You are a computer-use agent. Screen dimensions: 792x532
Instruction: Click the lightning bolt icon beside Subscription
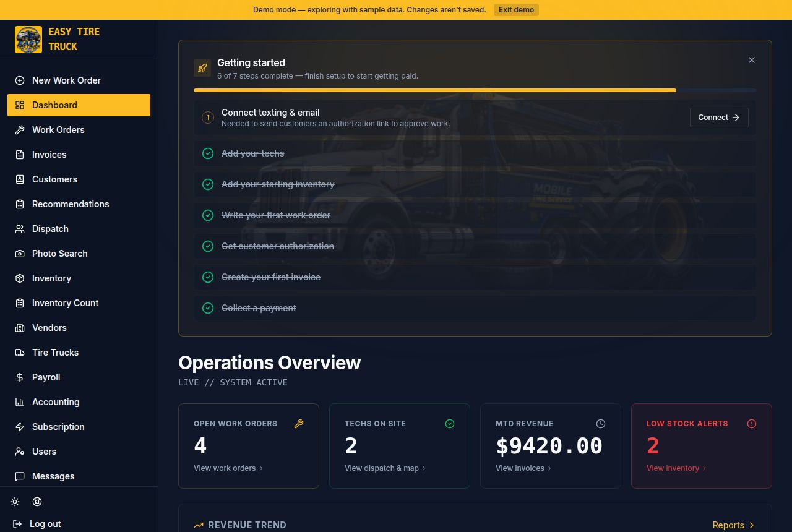(x=20, y=427)
